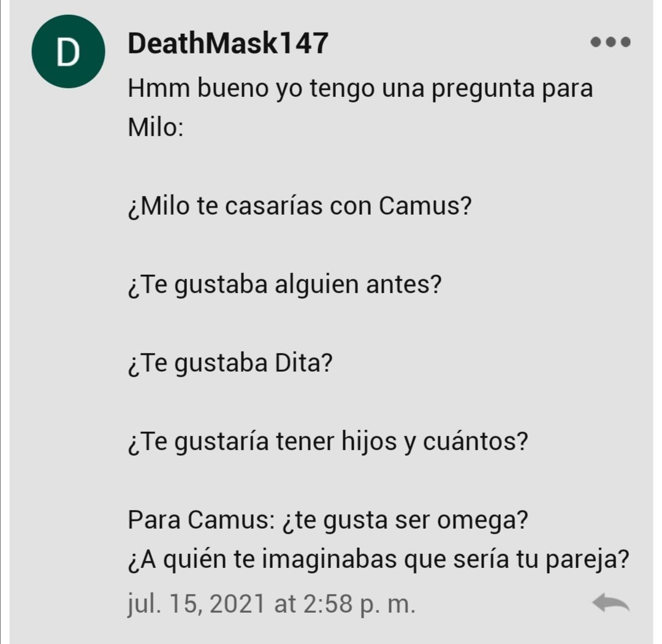Select 'Para Camus: ¿te gusta ser omega?'

click(x=327, y=519)
